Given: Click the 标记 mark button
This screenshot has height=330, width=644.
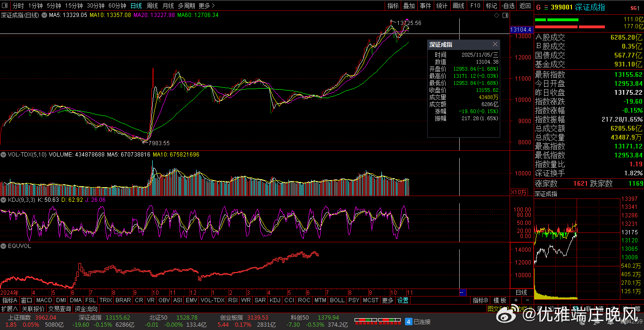Looking at the screenshot, I should 491,6.
